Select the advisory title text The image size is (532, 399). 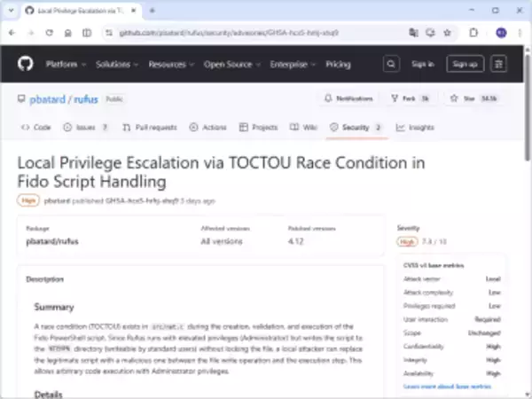[x=221, y=172]
